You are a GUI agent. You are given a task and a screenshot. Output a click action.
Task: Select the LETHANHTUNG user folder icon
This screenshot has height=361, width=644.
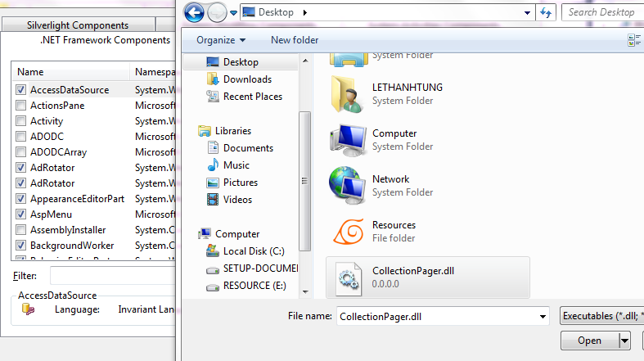[x=347, y=94]
